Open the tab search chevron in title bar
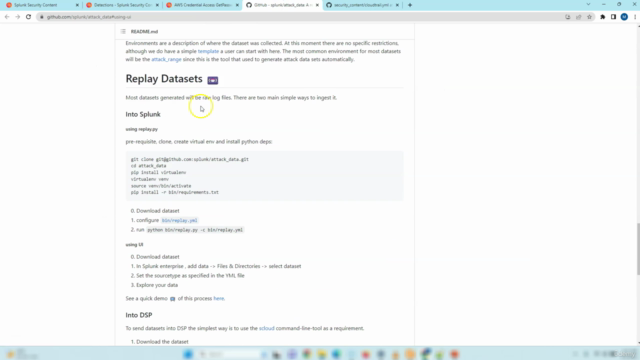The image size is (640, 360). 588,4
